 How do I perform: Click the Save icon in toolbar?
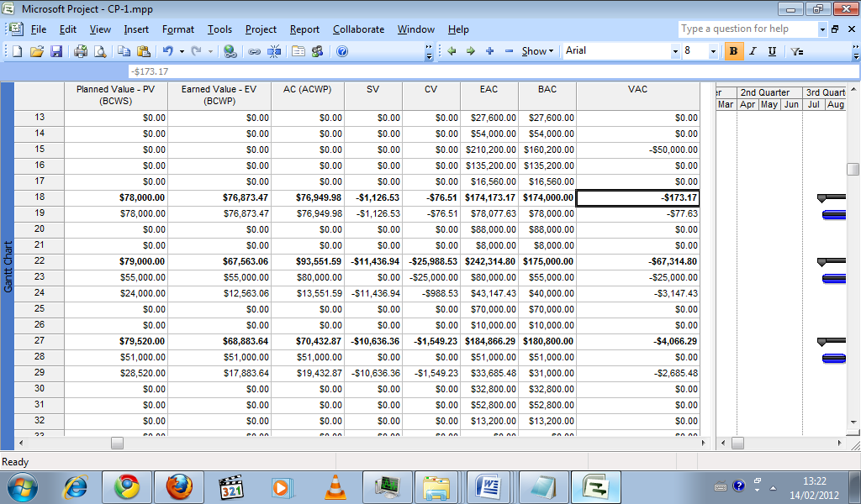[56, 51]
